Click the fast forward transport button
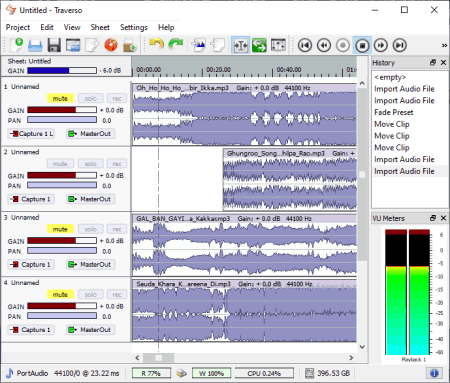The image size is (450, 383). point(381,45)
